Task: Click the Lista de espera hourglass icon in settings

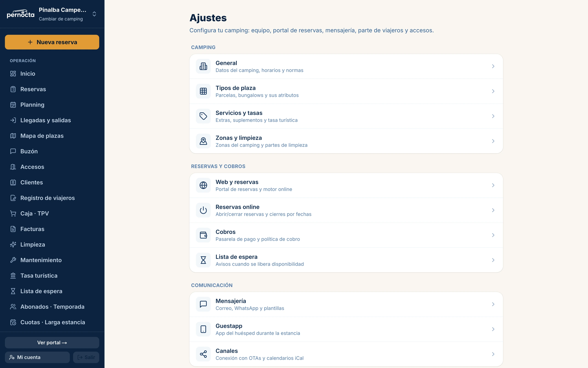Action: click(x=203, y=260)
